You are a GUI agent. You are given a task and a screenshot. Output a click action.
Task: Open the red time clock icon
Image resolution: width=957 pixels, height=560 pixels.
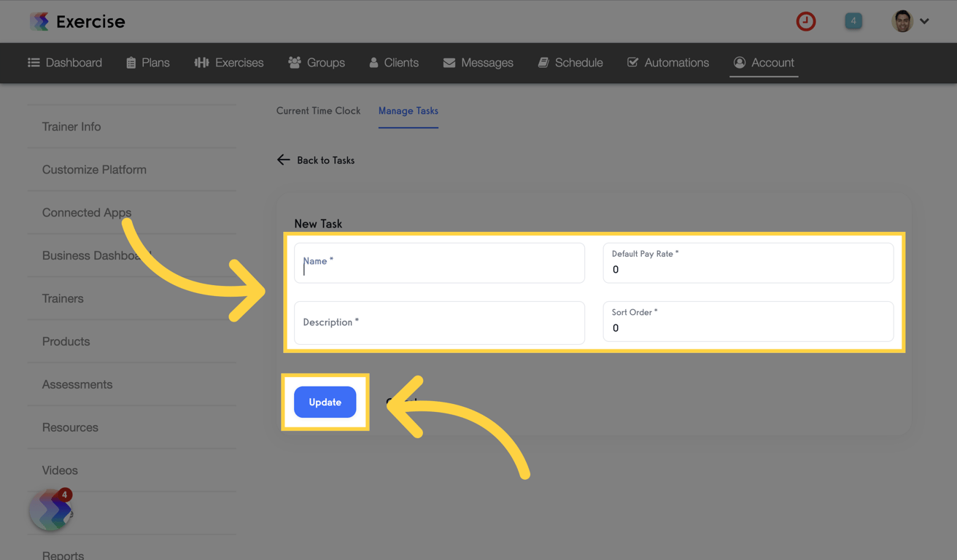[806, 21]
